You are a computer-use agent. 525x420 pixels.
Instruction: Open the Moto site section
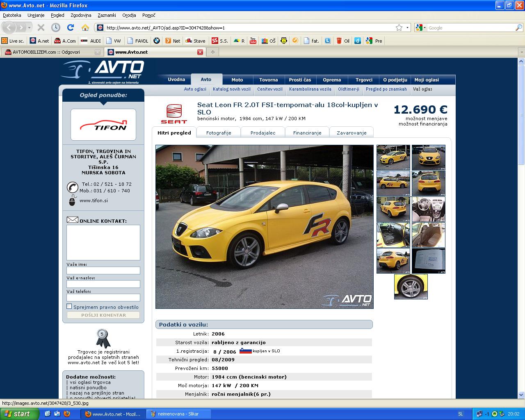point(237,80)
